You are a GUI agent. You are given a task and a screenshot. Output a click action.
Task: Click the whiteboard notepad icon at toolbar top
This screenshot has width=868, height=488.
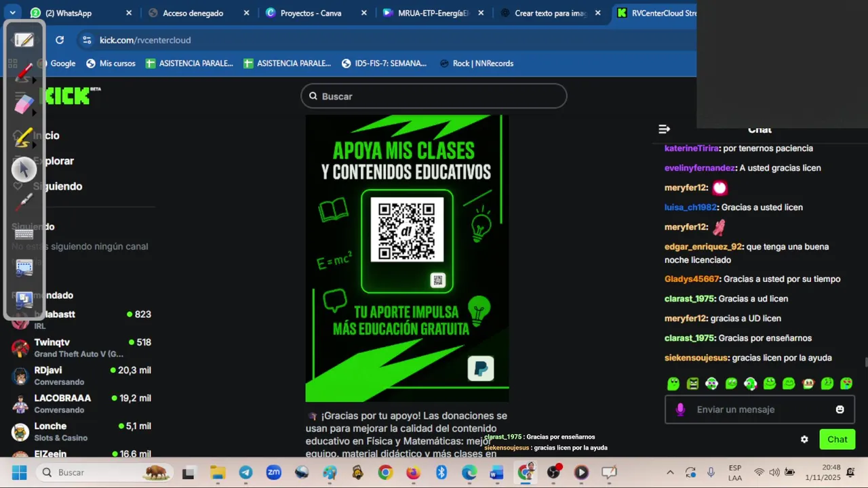pyautogui.click(x=24, y=40)
